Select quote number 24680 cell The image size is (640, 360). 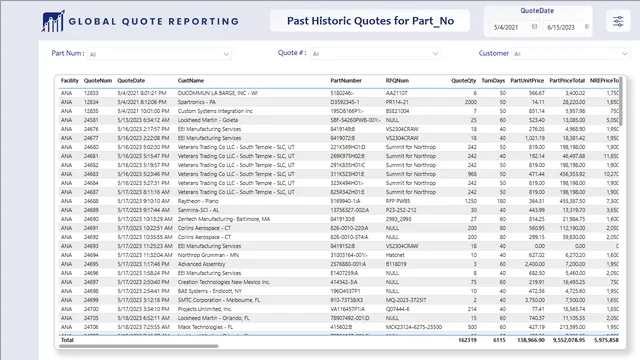pos(91,147)
